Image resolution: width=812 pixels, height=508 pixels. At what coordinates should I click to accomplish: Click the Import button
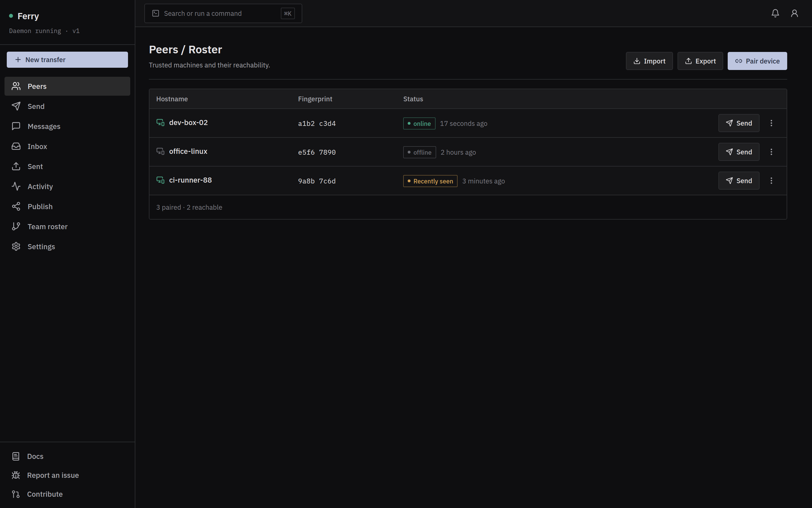(649, 61)
